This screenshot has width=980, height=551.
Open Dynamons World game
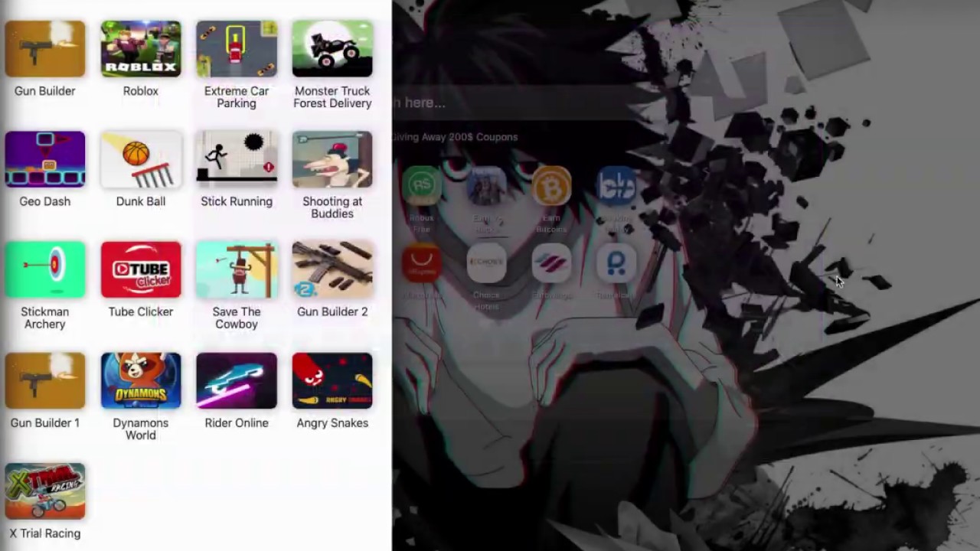click(141, 380)
